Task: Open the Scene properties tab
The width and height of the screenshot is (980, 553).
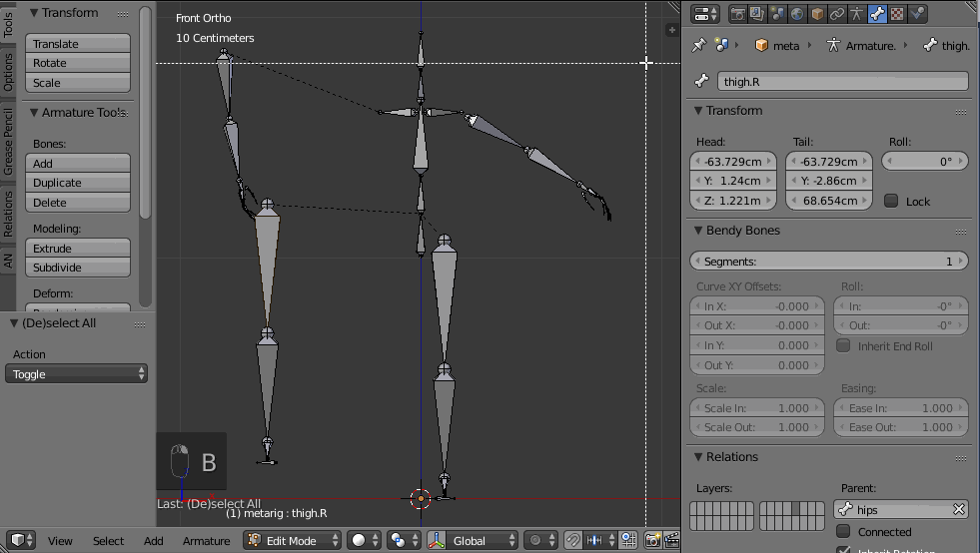Action: [777, 14]
